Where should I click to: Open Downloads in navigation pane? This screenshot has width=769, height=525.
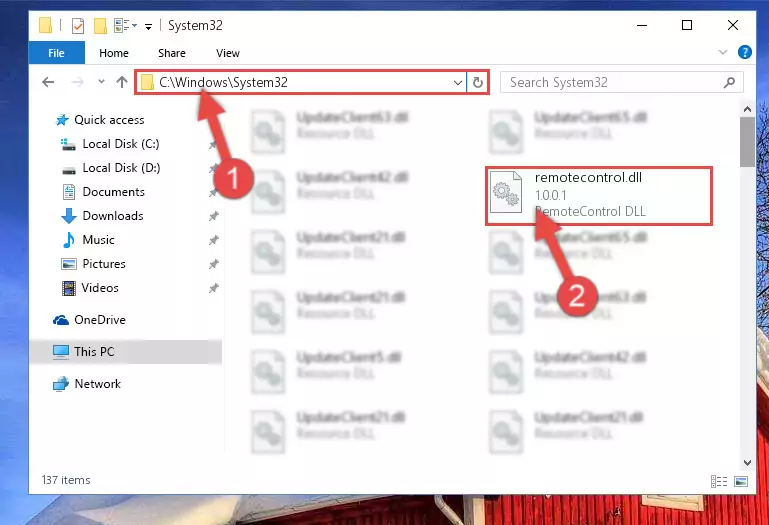113,216
